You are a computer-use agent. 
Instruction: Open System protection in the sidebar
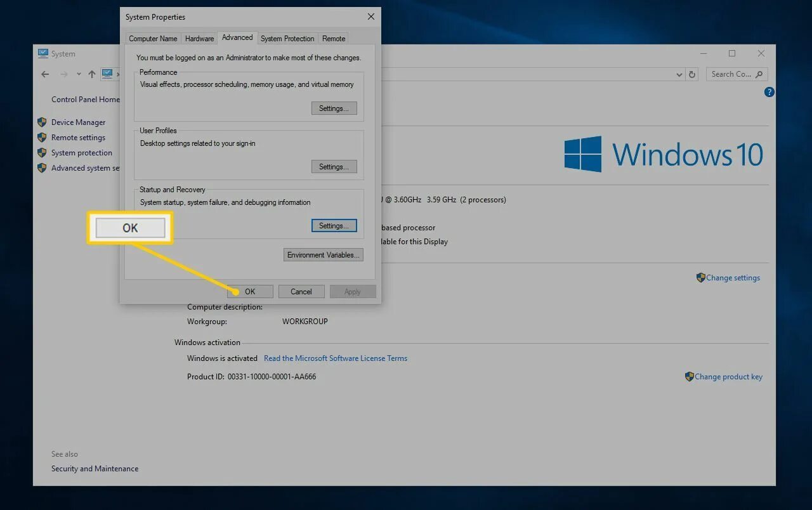[82, 153]
